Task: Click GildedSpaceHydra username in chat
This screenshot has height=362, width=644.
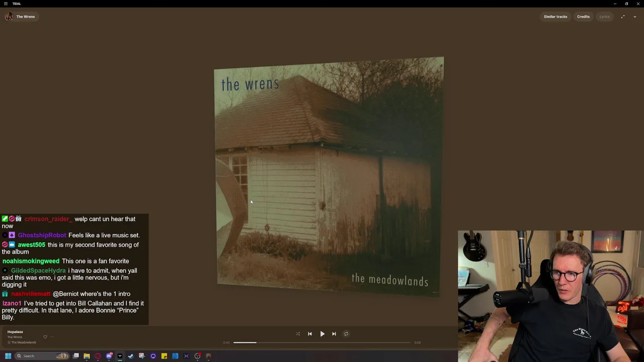Action: click(38, 270)
